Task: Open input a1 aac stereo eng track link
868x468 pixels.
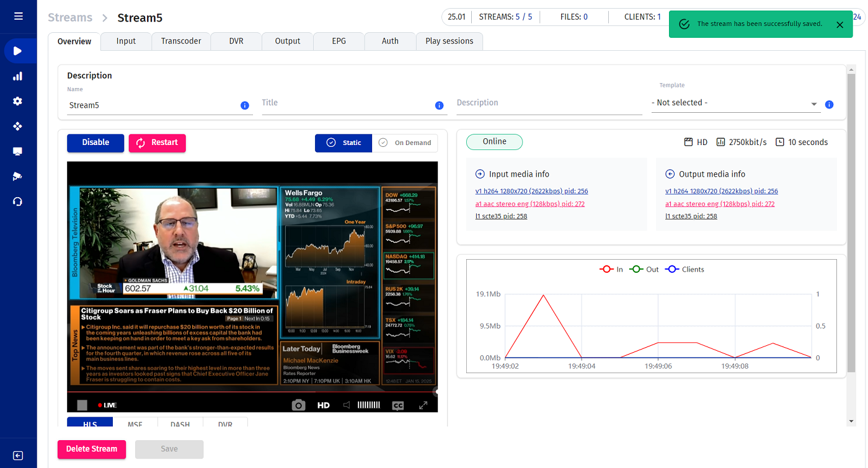Action: pyautogui.click(x=529, y=204)
